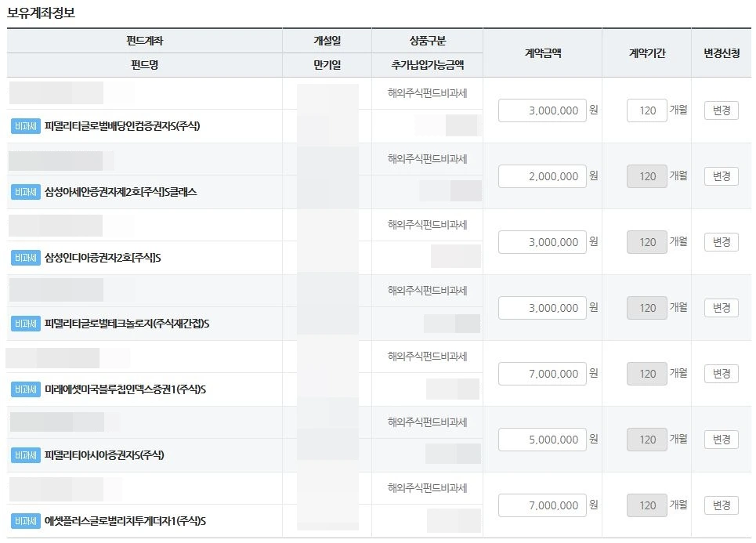Select fund name 피델리티글로벌테크놀로지(주식재간접)S

(127, 324)
